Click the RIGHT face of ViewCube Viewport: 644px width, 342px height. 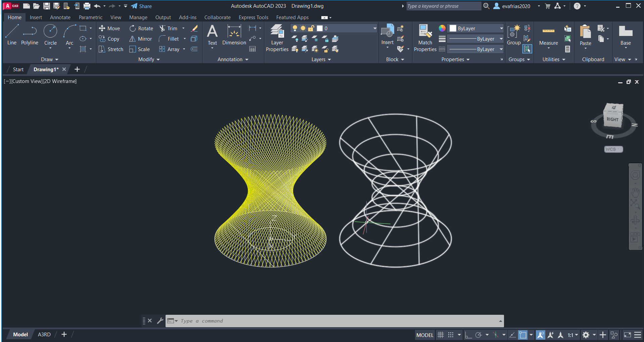tap(612, 119)
